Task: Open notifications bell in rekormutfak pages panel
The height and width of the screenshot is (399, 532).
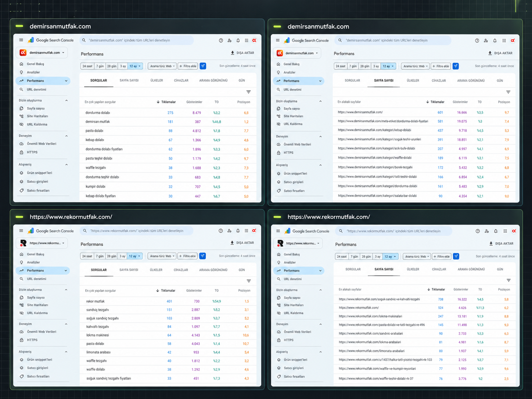Action: [x=496, y=231]
